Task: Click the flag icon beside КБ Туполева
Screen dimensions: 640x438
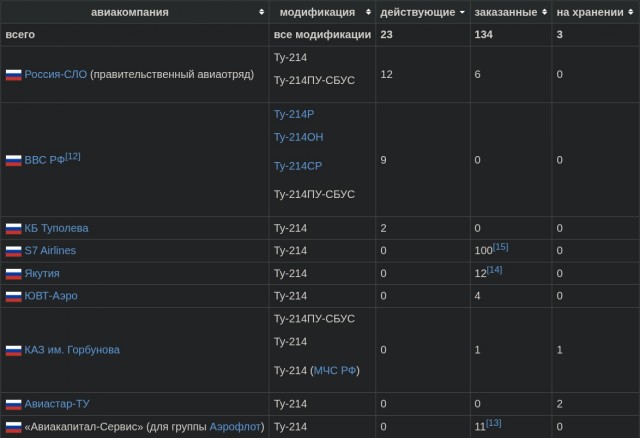Action: coord(13,229)
